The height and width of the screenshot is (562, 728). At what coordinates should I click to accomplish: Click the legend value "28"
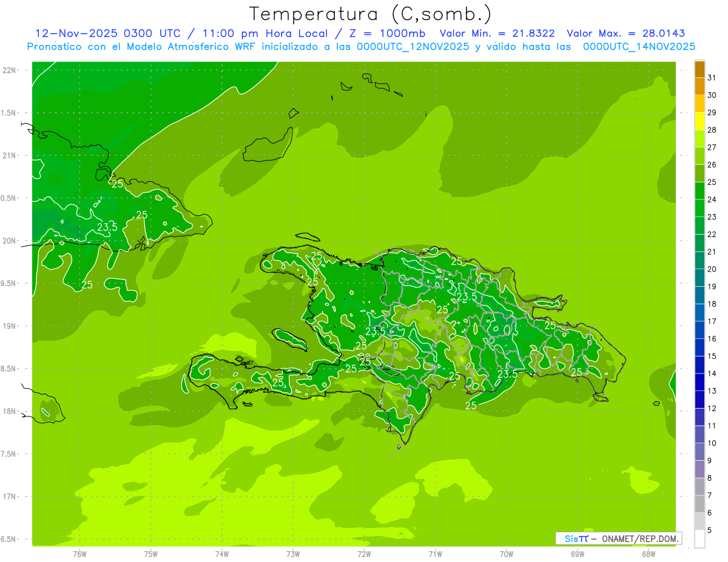(712, 130)
